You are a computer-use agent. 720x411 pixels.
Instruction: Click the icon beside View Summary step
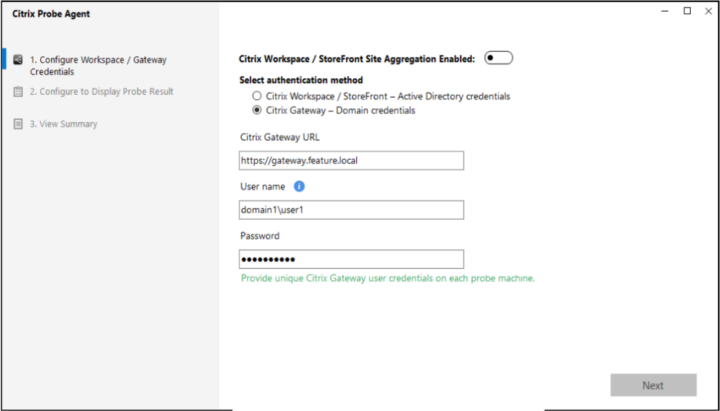pyautogui.click(x=18, y=124)
